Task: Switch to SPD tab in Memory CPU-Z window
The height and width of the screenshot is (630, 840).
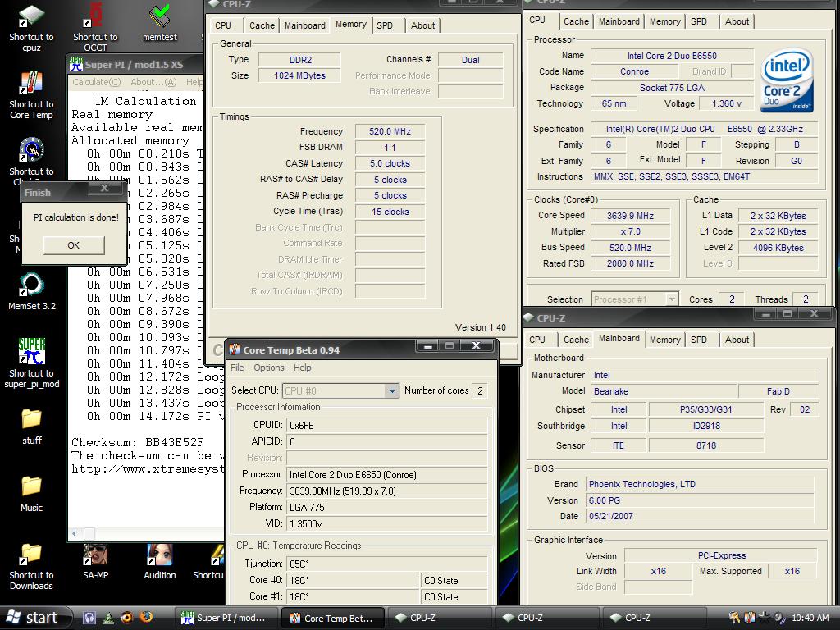Action: 385,25
